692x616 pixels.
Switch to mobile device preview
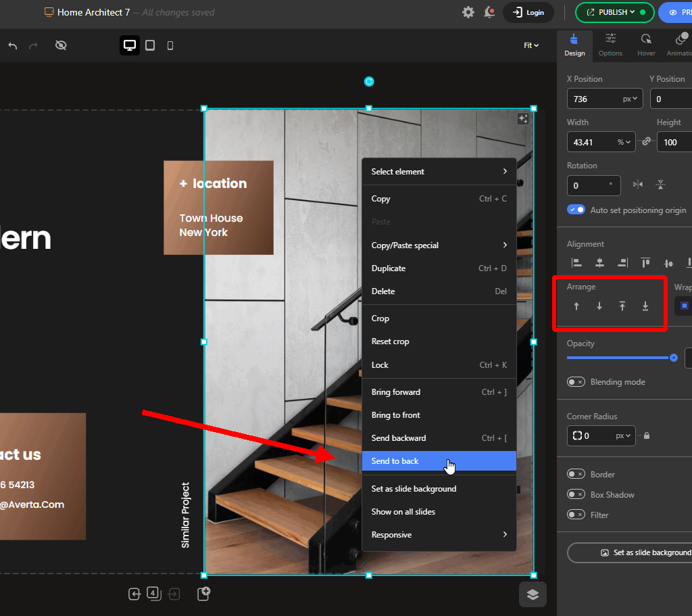(x=170, y=45)
